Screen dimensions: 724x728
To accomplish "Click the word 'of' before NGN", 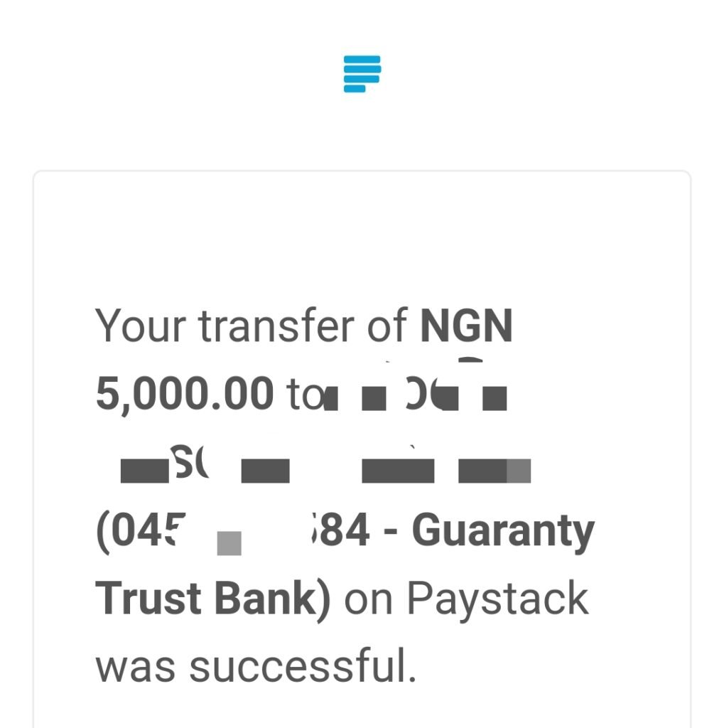I will coord(387,326).
